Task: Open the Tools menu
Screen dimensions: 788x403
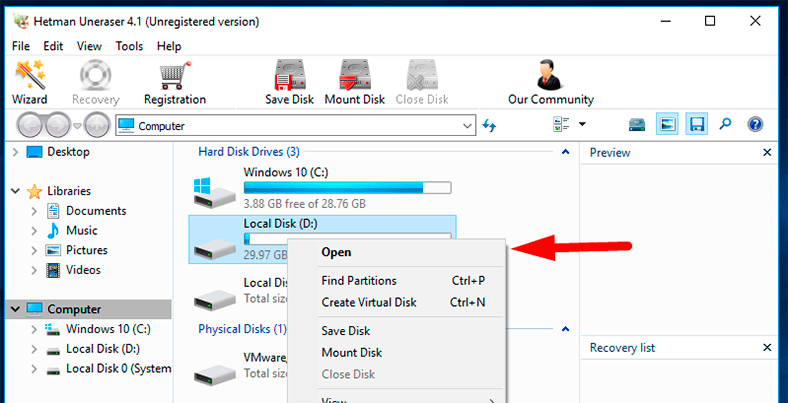Action: point(129,46)
